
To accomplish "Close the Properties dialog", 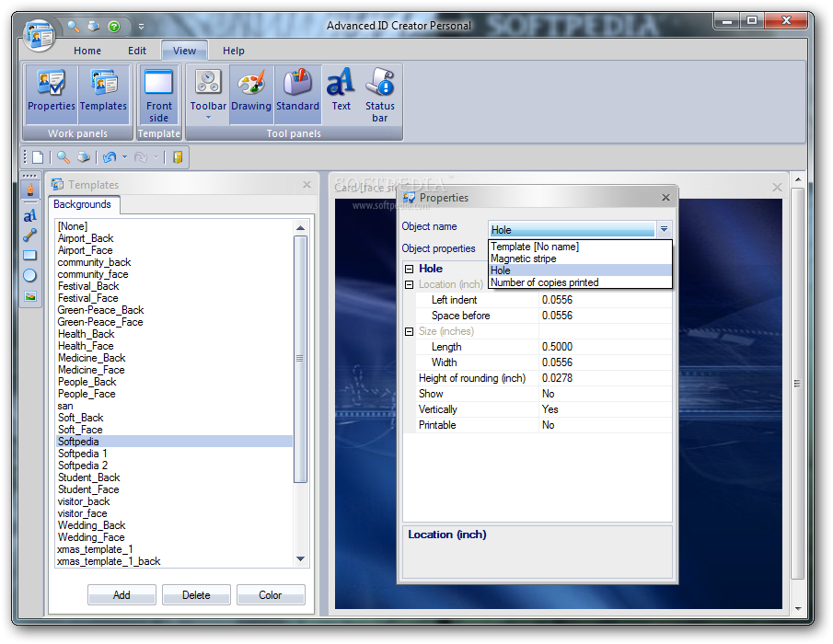I will pos(665,198).
